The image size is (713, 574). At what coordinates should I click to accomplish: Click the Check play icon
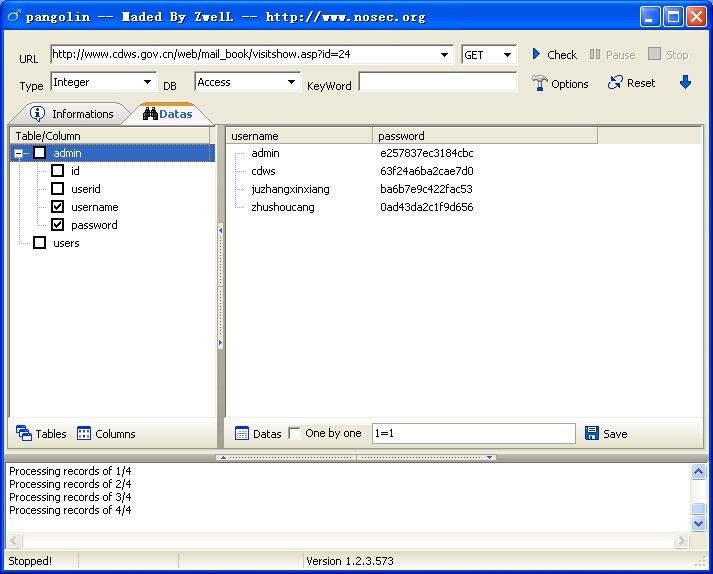tap(536, 54)
